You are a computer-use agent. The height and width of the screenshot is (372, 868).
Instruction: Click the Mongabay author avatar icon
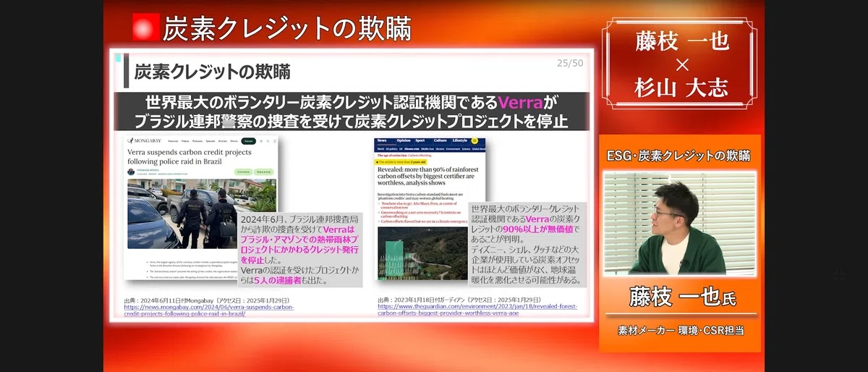coord(131,172)
